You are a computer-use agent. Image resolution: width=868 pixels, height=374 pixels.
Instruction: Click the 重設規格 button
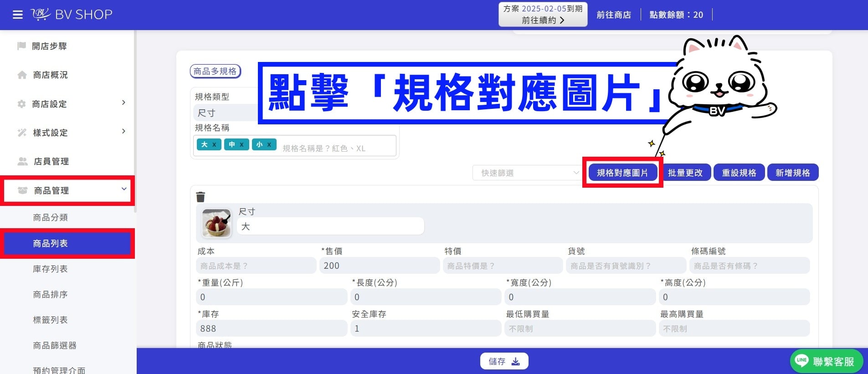coord(739,173)
